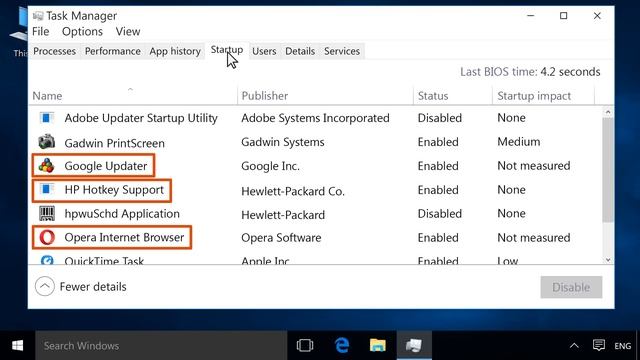Click the ENG language indicator
Screen dimensions: 640x360
point(622,346)
